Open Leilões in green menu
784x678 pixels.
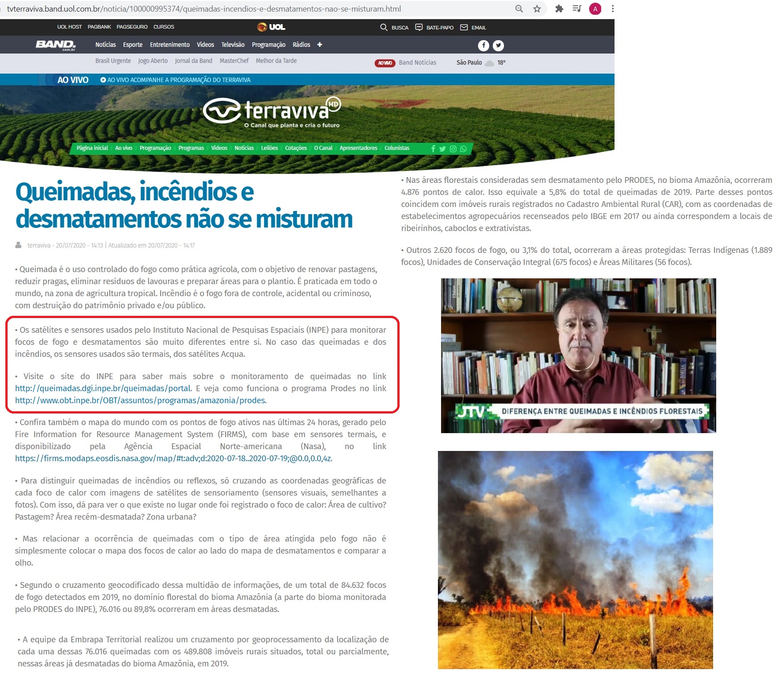[x=269, y=148]
